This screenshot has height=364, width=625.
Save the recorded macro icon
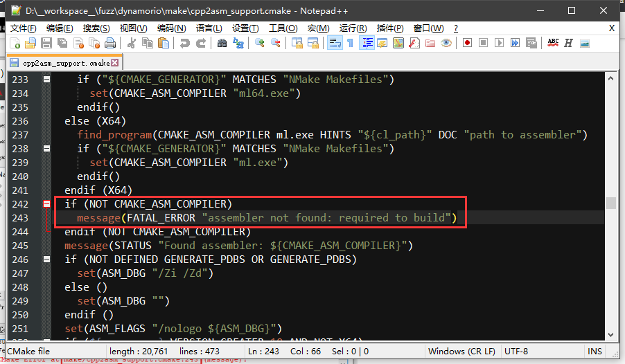click(531, 43)
